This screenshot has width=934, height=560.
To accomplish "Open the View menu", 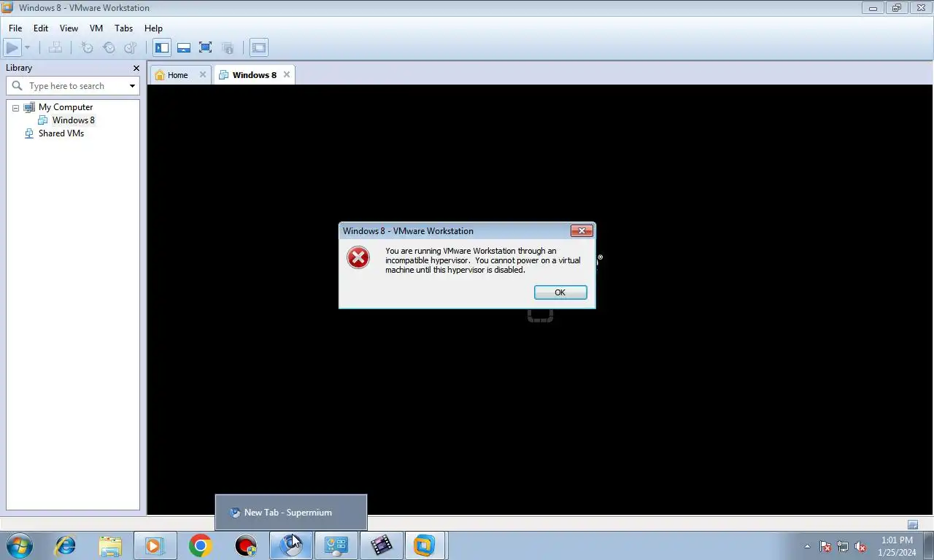I will click(69, 28).
